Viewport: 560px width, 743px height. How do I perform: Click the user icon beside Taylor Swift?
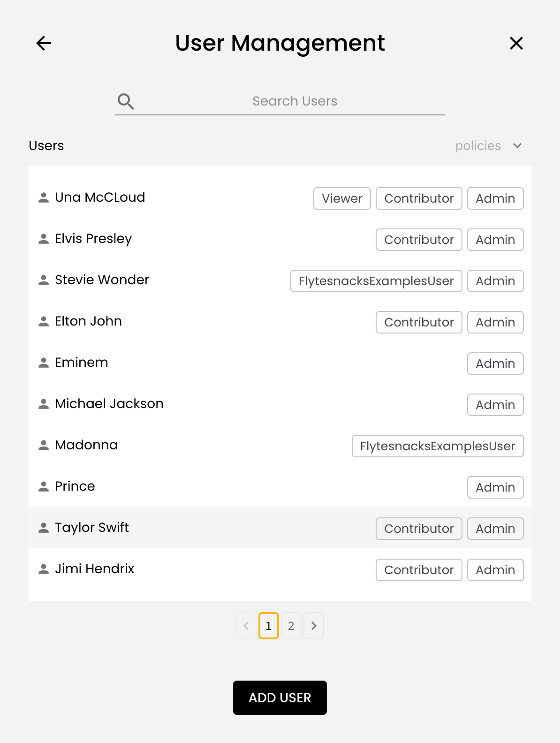point(44,528)
